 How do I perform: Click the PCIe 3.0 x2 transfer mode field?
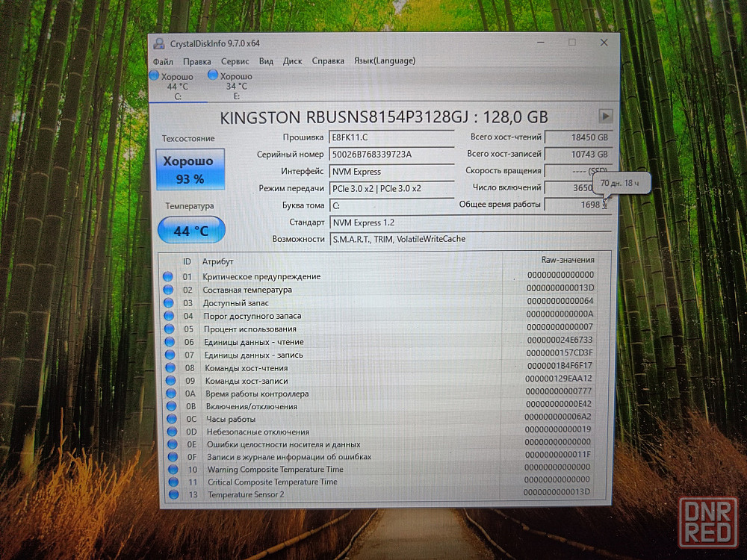[x=391, y=189]
